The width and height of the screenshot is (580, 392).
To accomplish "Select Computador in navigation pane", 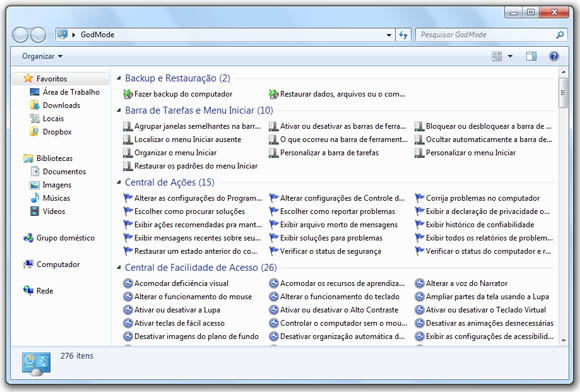I will (x=51, y=264).
